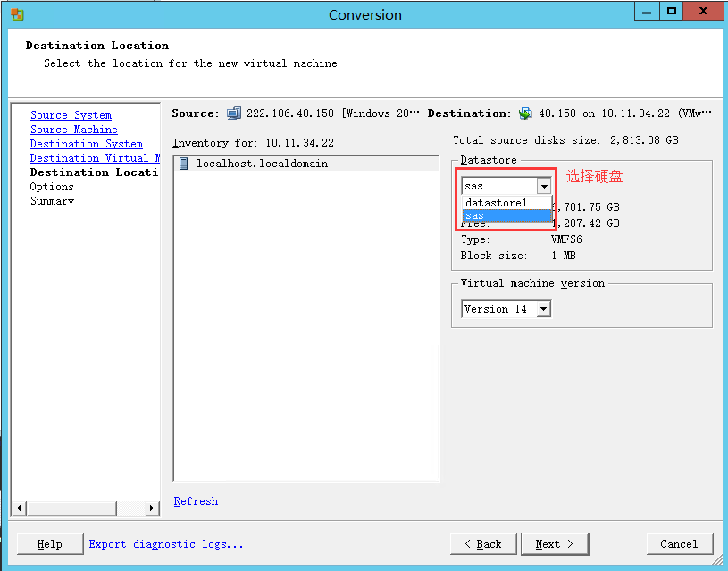Image resolution: width=728 pixels, height=571 pixels.
Task: Minimize the Conversion window
Action: coord(647,11)
